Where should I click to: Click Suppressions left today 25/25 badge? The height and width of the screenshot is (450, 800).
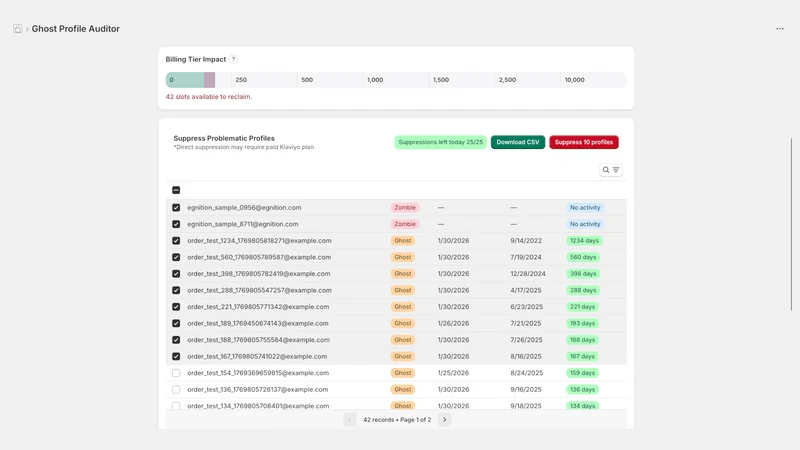(440, 142)
